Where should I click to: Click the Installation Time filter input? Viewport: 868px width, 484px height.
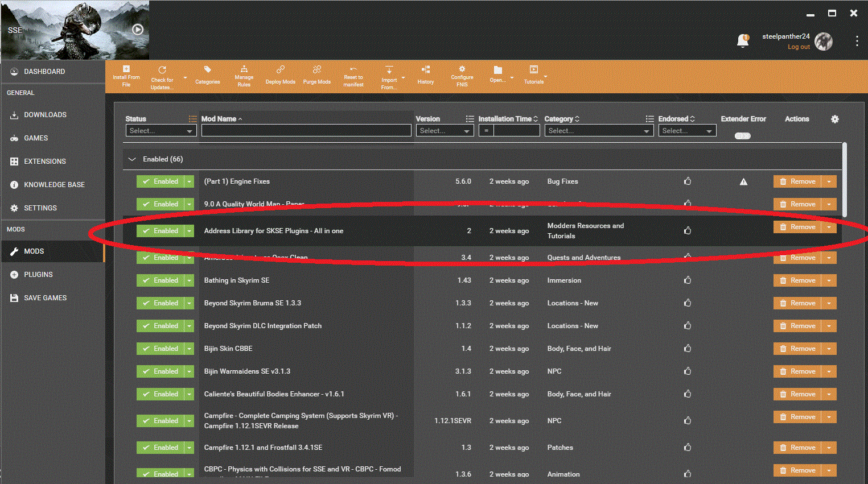pyautogui.click(x=516, y=131)
